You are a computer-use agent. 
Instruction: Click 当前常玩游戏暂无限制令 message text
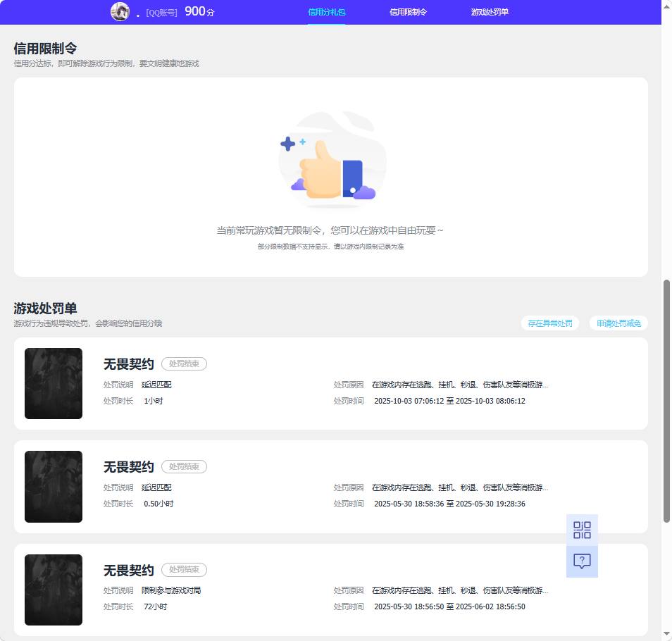(x=330, y=230)
